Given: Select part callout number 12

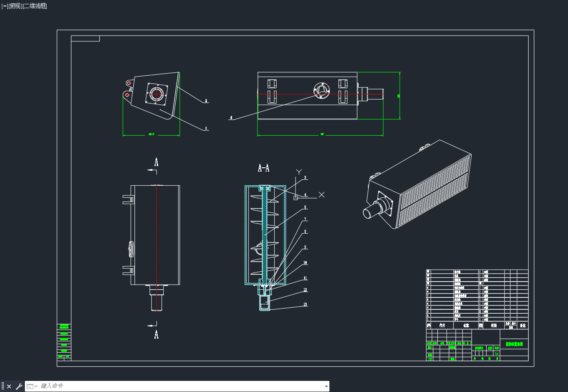Looking at the screenshot, I should point(305,290).
